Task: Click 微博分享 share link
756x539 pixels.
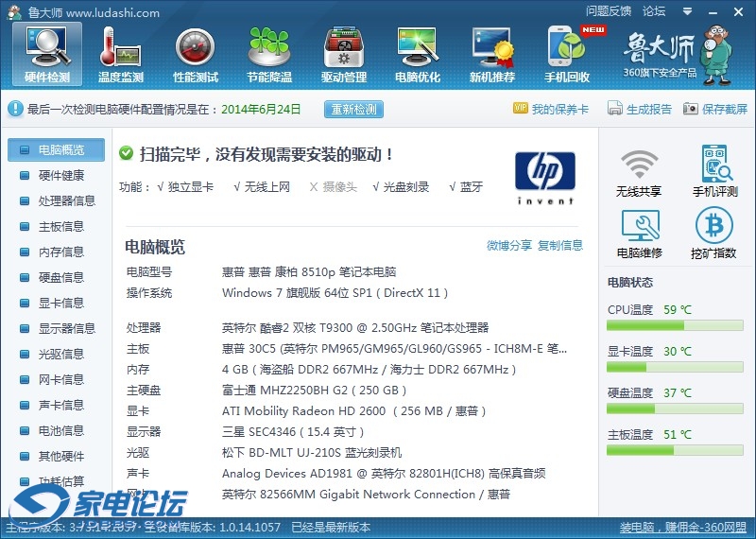Action: tap(509, 246)
